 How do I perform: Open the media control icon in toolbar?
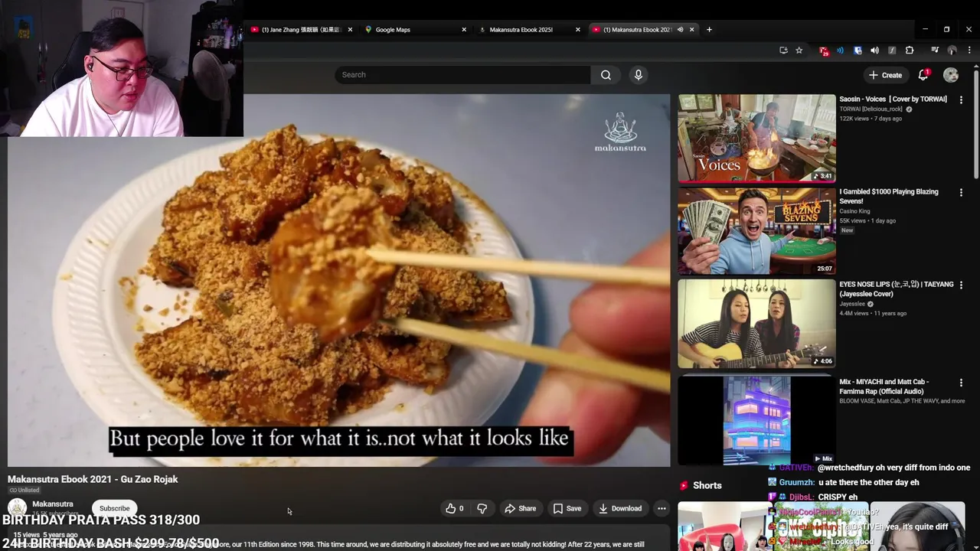[935, 51]
